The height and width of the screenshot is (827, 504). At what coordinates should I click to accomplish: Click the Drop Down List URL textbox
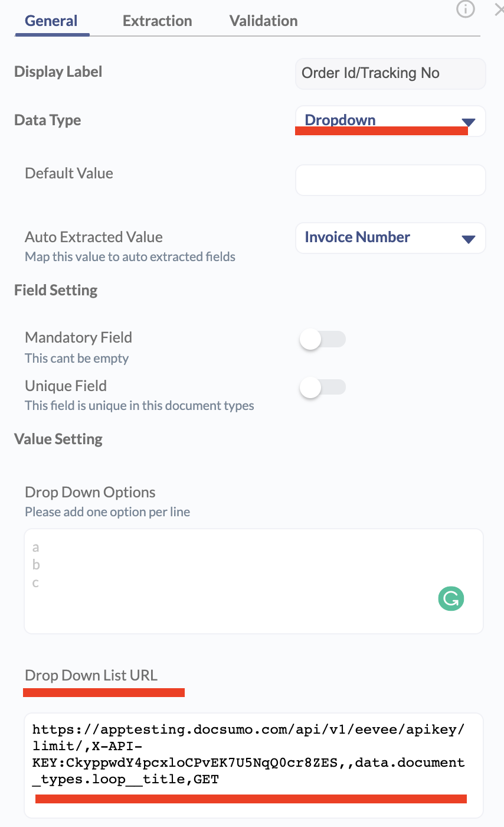click(x=254, y=766)
